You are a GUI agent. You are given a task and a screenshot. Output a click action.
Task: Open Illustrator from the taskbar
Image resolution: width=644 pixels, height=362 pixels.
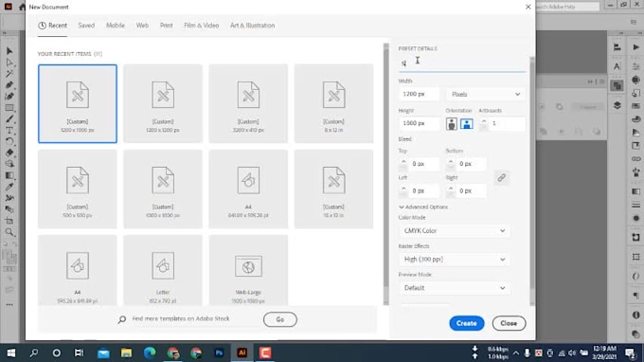[x=241, y=353]
